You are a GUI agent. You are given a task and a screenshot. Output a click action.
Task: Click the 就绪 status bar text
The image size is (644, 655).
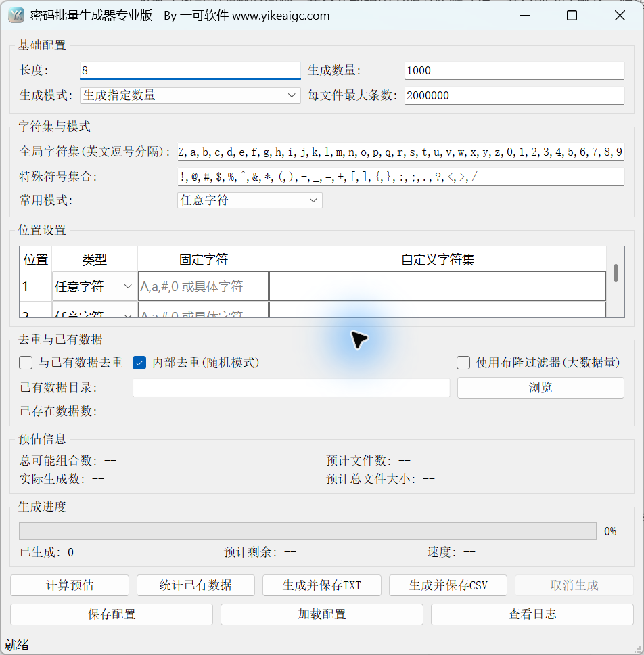pyautogui.click(x=17, y=645)
